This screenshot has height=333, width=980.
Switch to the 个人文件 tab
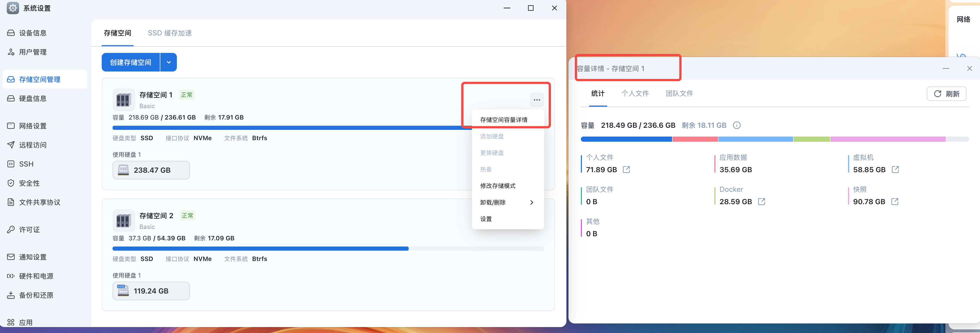635,94
